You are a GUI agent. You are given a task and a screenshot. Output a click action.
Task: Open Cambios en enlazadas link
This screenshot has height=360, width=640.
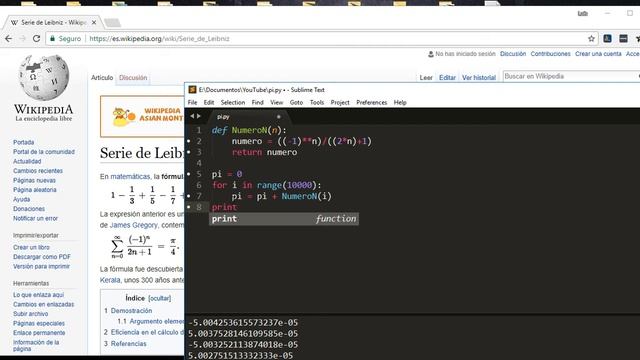[44, 304]
